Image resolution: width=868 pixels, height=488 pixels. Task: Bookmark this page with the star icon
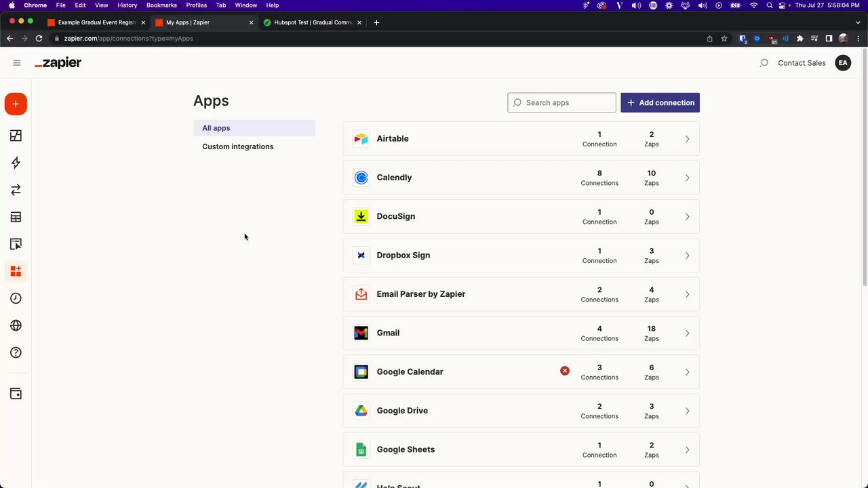[724, 39]
